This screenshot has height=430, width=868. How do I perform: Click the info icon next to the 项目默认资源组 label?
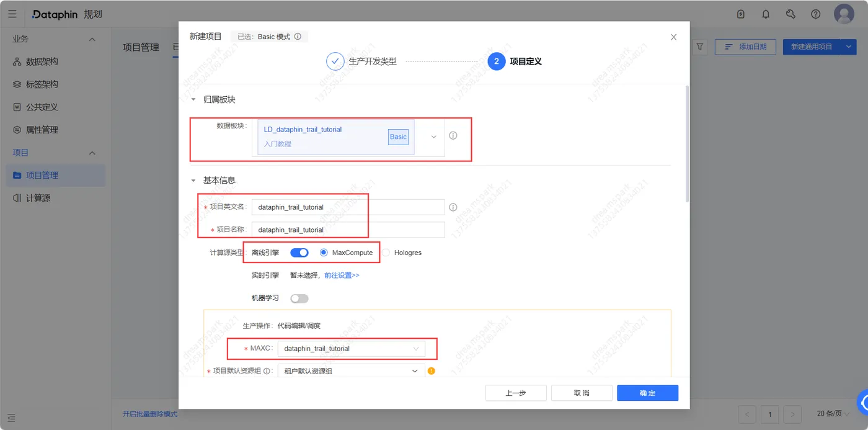pyautogui.click(x=267, y=371)
